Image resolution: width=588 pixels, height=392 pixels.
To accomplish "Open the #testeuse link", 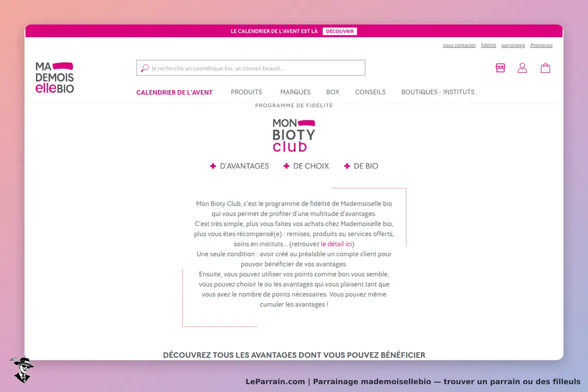I will tap(541, 45).
